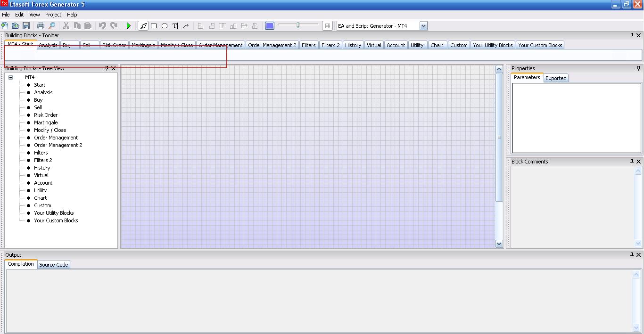Click the Cut scissors icon
The width and height of the screenshot is (644, 334).
click(66, 26)
